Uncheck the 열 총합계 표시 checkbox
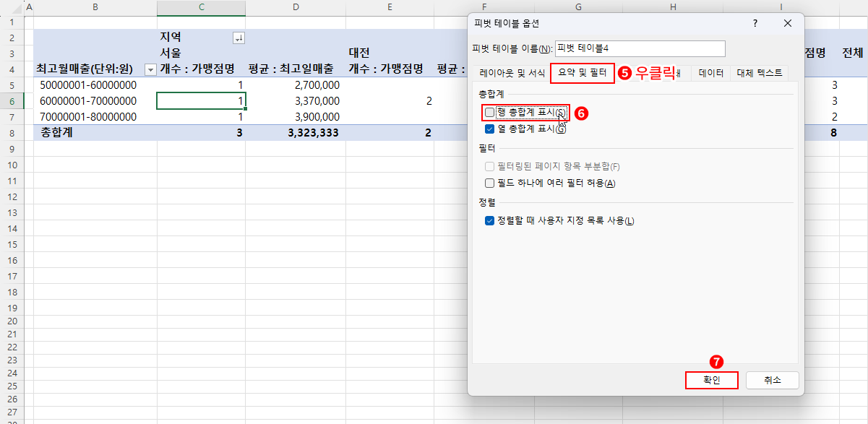 tap(490, 129)
